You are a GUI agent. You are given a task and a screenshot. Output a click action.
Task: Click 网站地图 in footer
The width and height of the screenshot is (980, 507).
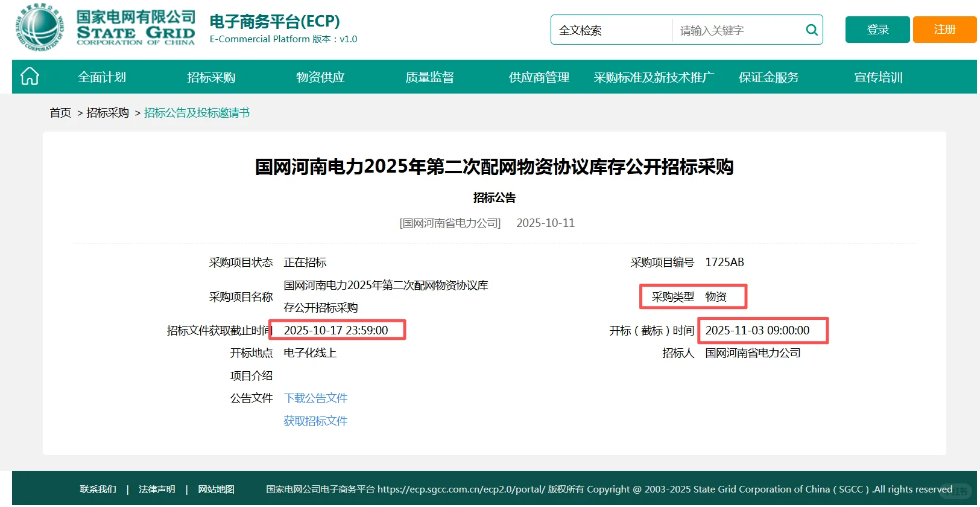[x=216, y=489]
